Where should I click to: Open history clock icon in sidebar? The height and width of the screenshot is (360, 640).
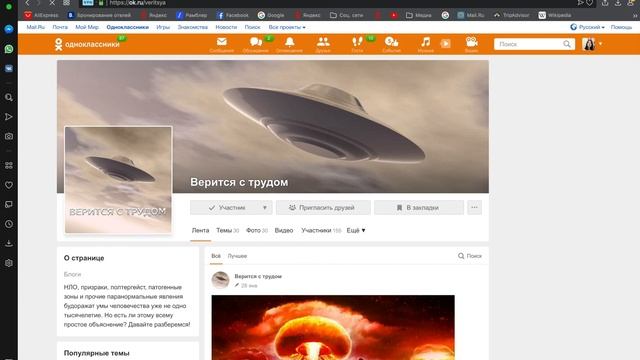9,224
